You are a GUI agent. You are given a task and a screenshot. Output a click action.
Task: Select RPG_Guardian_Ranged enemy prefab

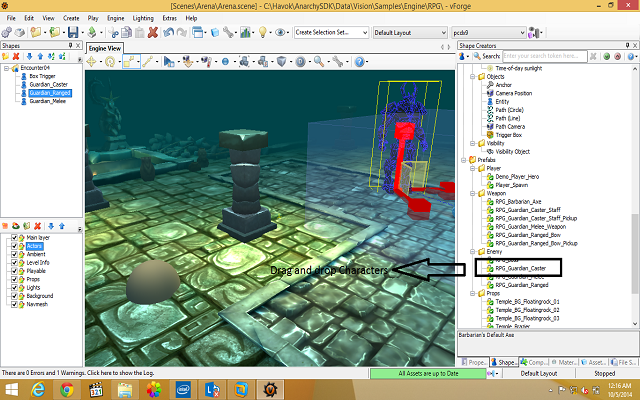tap(522, 285)
